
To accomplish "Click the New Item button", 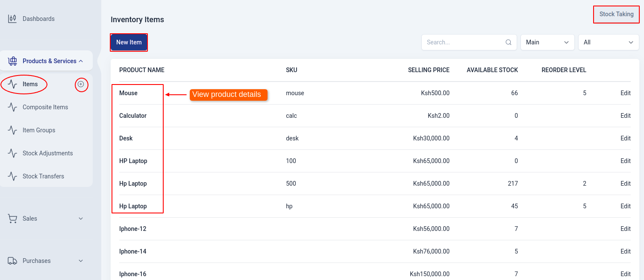I will point(129,42).
